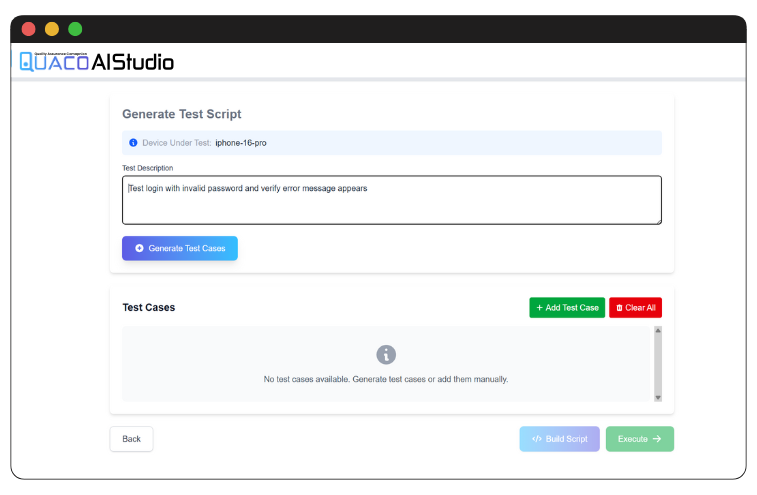This screenshot has width=757, height=495.
Task: Clear all test cases
Action: click(635, 308)
